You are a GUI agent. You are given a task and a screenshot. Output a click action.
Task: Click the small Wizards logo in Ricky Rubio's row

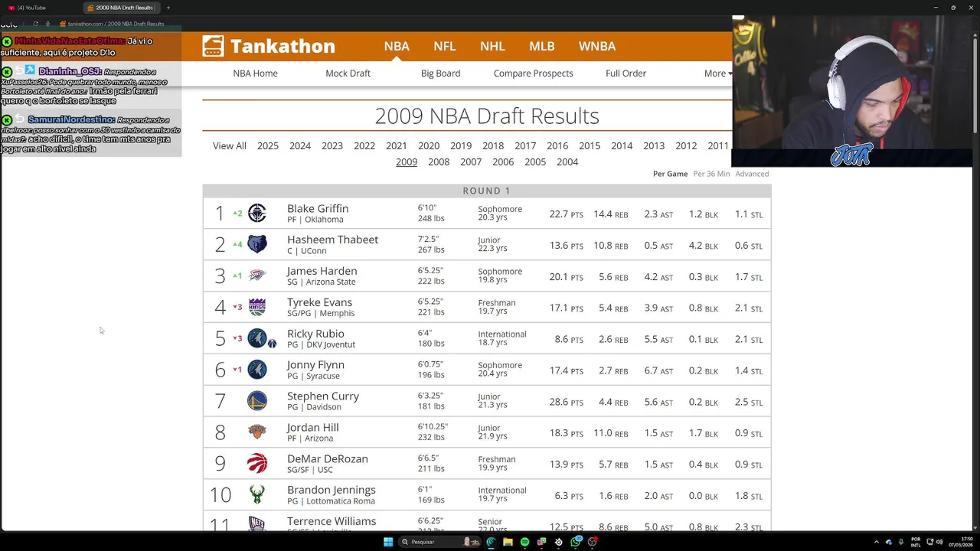[272, 344]
